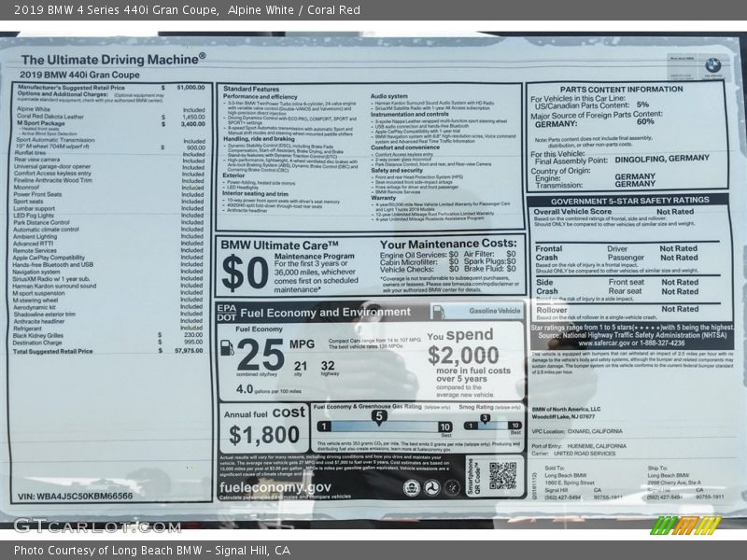Click the title '2019 BMW 4 Series 440i Gran Coupe'

click(x=116, y=9)
